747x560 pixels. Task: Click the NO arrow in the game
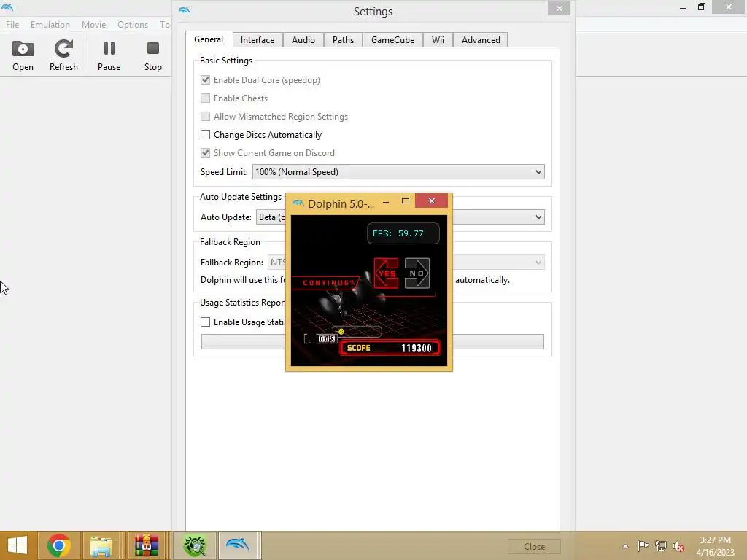pos(417,273)
